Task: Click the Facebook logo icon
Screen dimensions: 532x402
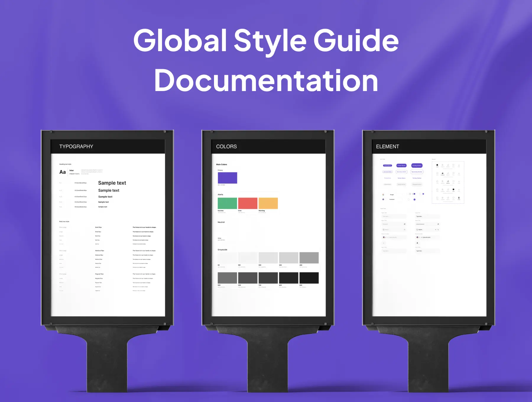Action: coord(383,199)
